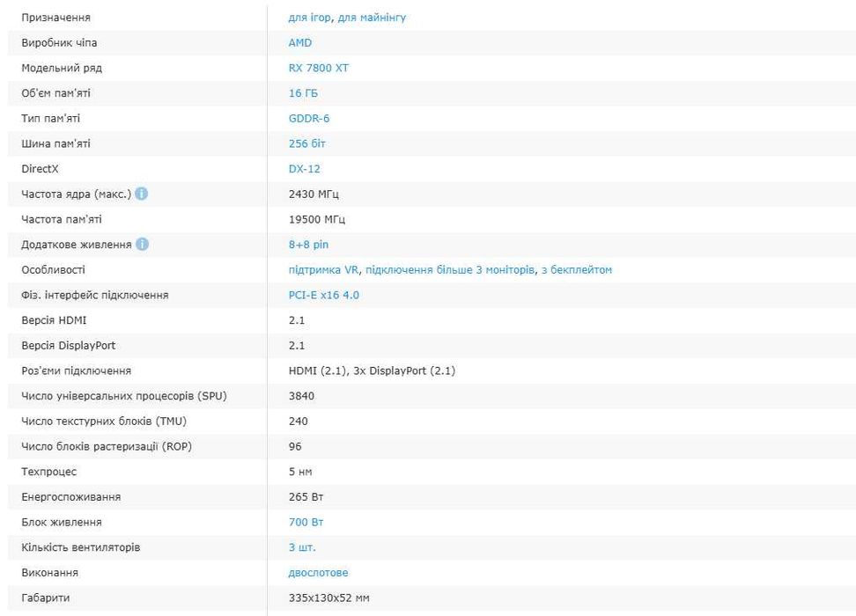856x616 pixels.
Task: Open info icon next to Частота ядра (макс.)
Action: tap(142, 194)
